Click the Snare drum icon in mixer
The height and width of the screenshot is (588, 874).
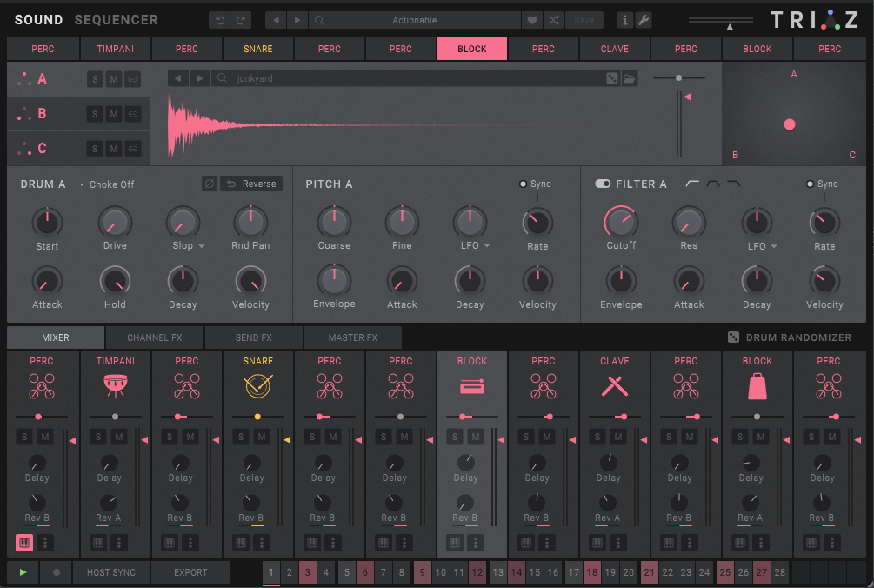pos(258,385)
